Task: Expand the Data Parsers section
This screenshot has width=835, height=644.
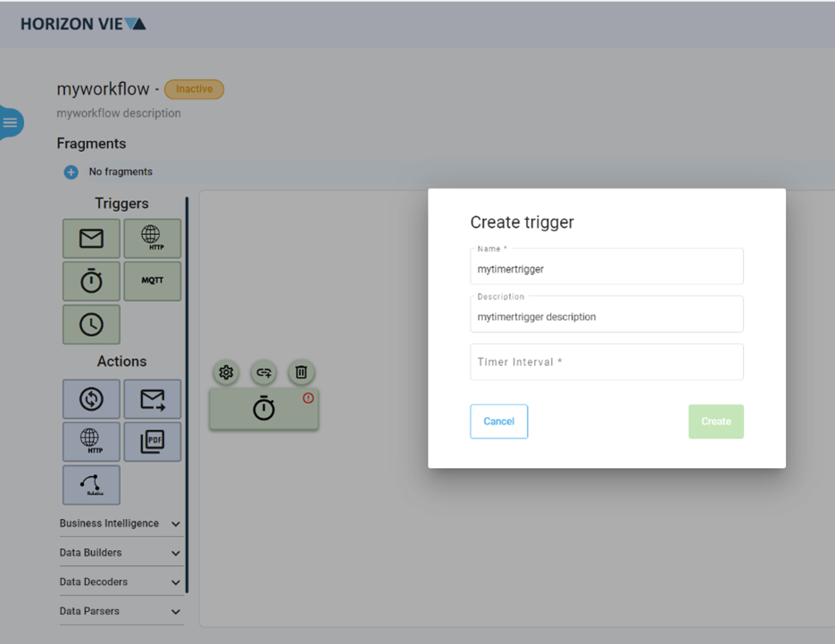Action: pyautogui.click(x=121, y=611)
